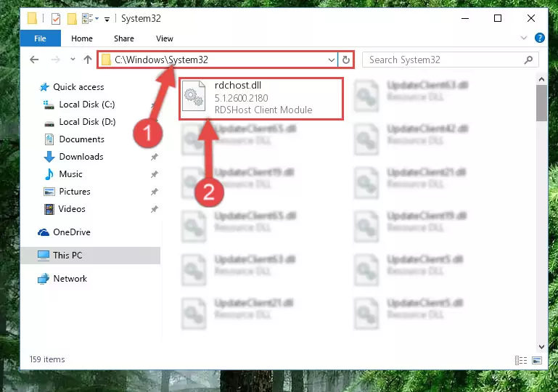Image resolution: width=558 pixels, height=392 pixels.
Task: Expand the ribbon with the chevron
Action: [523, 38]
